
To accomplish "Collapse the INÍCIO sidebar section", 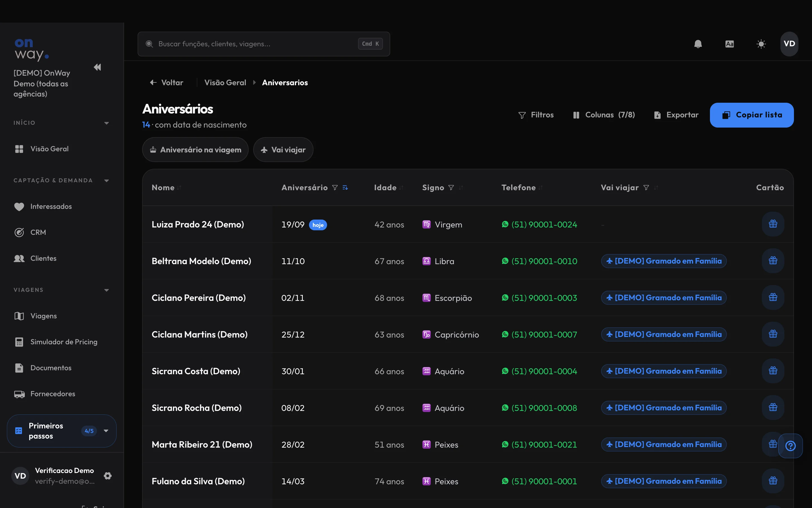I will (x=106, y=123).
